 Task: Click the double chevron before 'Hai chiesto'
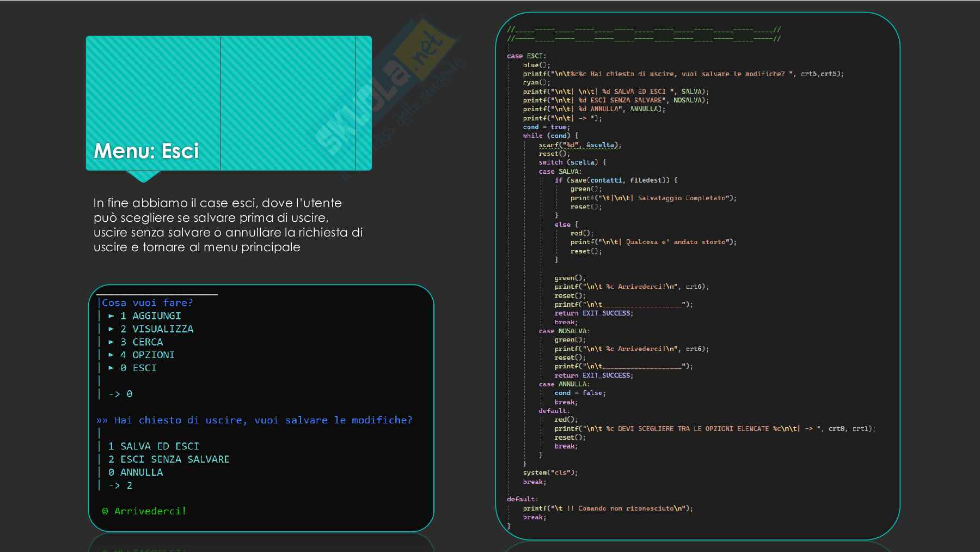coord(102,421)
